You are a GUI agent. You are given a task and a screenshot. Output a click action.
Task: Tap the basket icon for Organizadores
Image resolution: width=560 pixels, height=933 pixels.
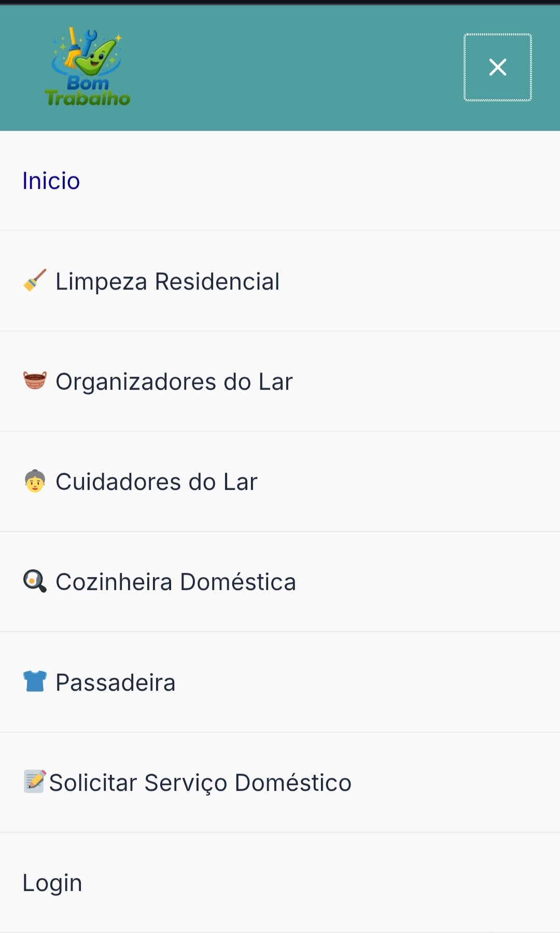(35, 380)
